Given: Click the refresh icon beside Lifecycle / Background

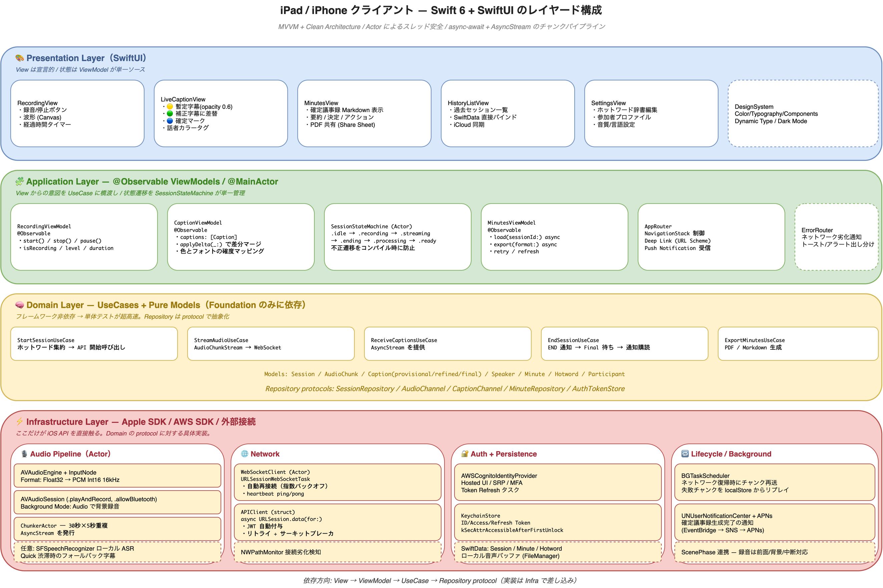Looking at the screenshot, I should [x=685, y=454].
